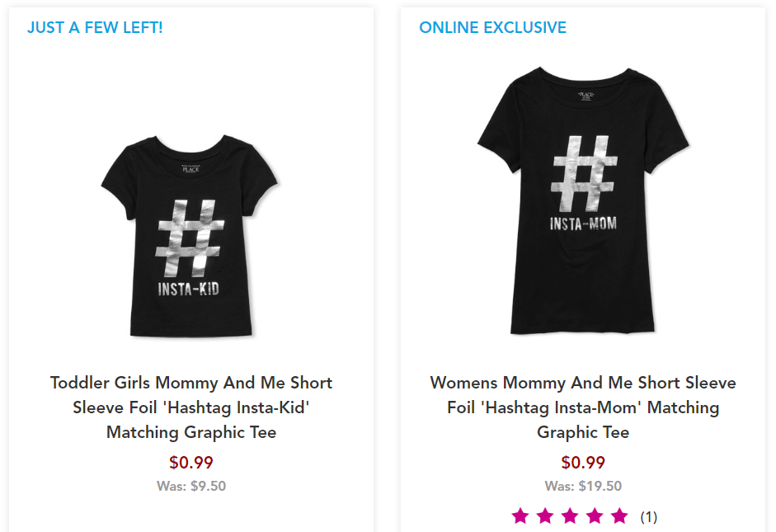The image size is (776, 532).
Task: Open the Womens Insta-Mom tee title link
Action: click(583, 407)
